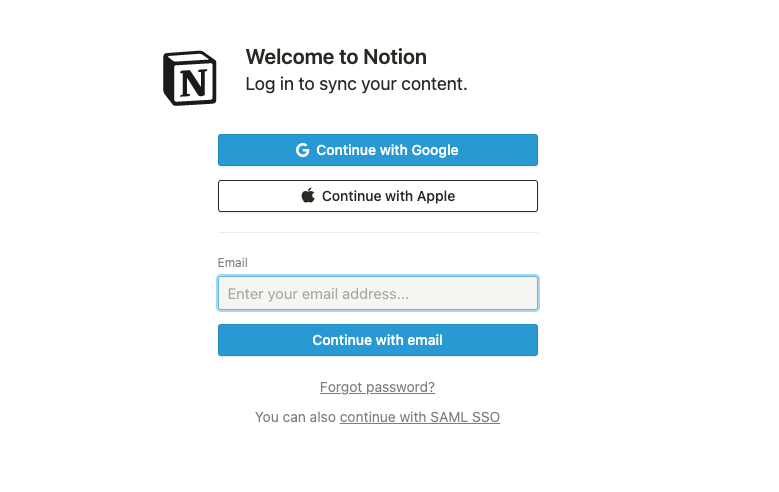Viewport: 779px width, 492px height.
Task: Click the Welcome to Notion heading
Action: tap(336, 57)
